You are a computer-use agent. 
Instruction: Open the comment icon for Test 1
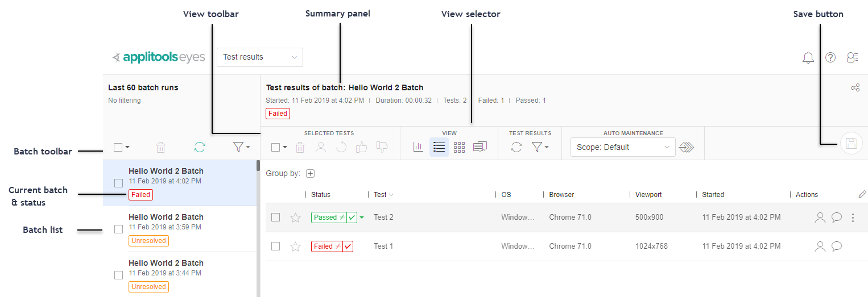click(837, 246)
